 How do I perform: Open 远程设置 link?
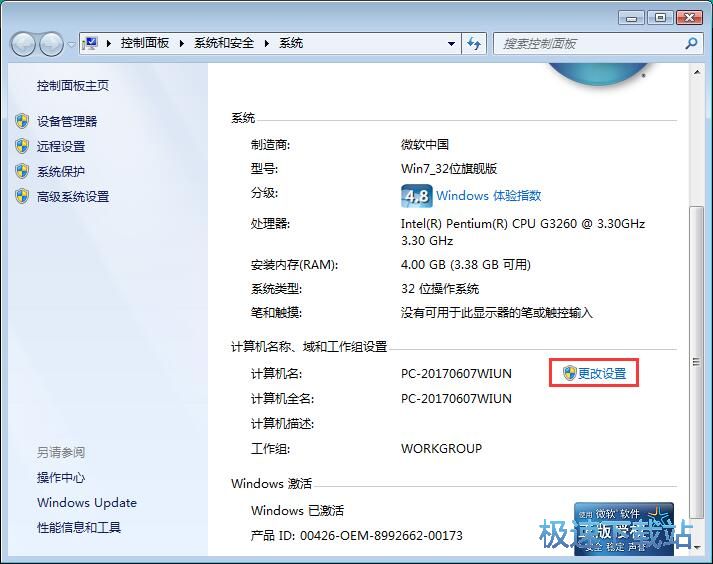[61, 146]
